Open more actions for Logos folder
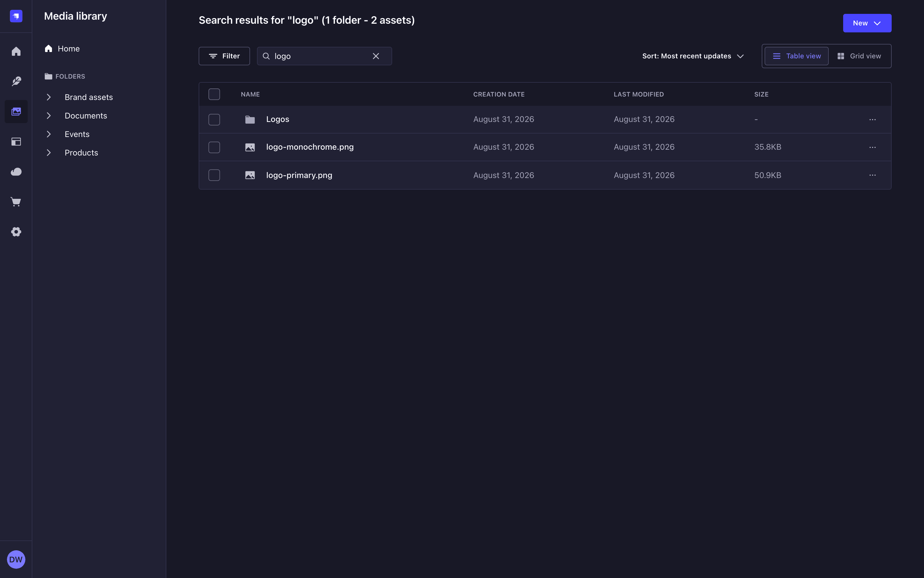924x578 pixels. pyautogui.click(x=872, y=120)
